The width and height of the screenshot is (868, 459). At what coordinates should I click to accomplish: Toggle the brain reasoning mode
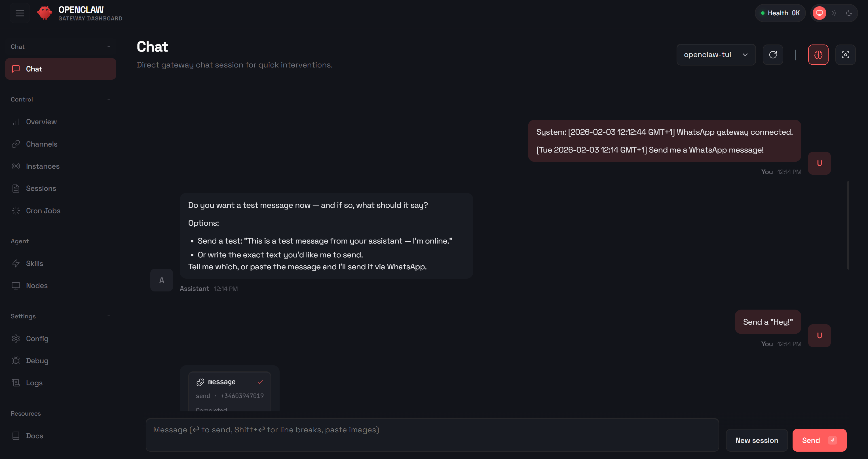(x=818, y=54)
